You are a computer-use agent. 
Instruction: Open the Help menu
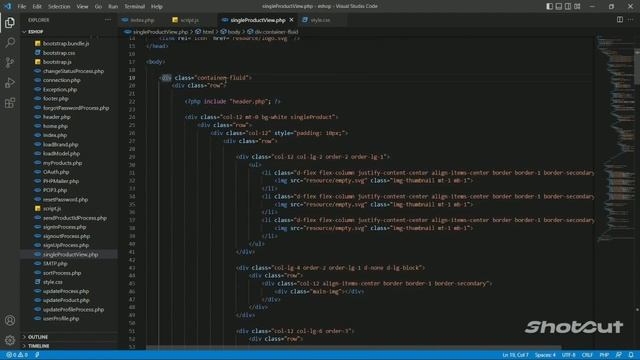[x=157, y=7]
